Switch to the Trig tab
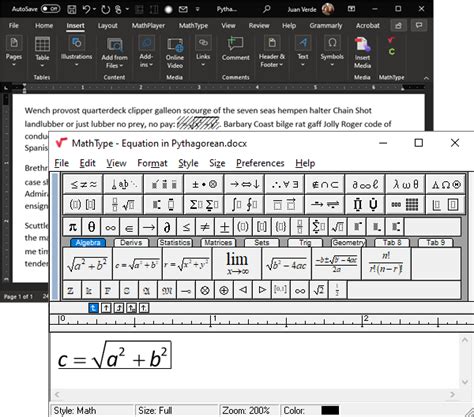Image resolution: width=474 pixels, height=417 pixels. point(305,242)
